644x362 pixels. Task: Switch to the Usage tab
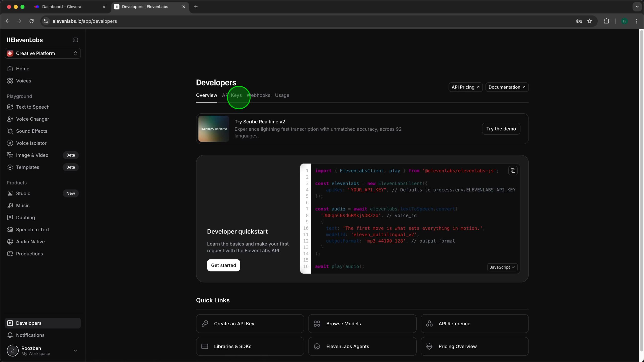[x=282, y=95]
